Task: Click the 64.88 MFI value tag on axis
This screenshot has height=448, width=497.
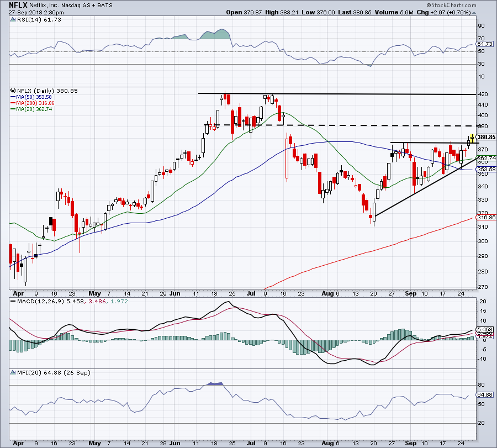Action: [x=485, y=395]
